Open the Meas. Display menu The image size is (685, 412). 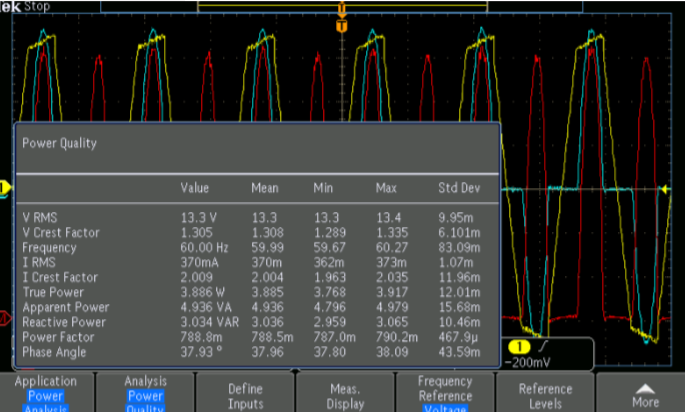coord(345,392)
